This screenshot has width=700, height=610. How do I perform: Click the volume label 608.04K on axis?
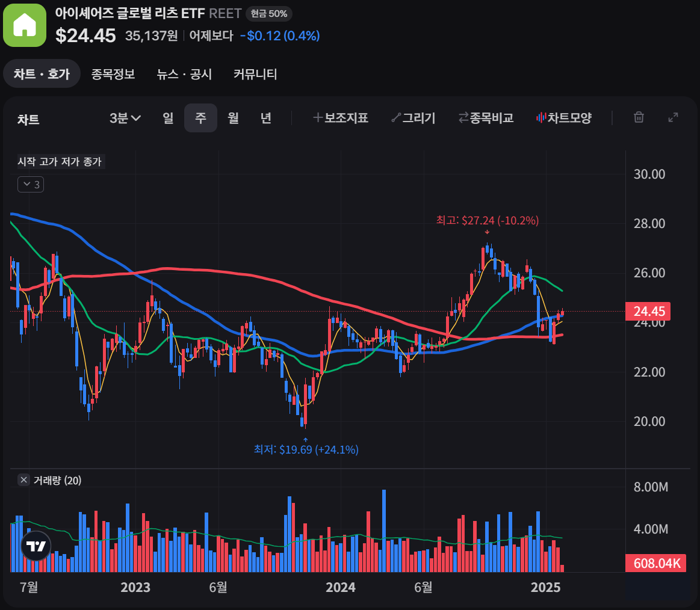tap(656, 563)
